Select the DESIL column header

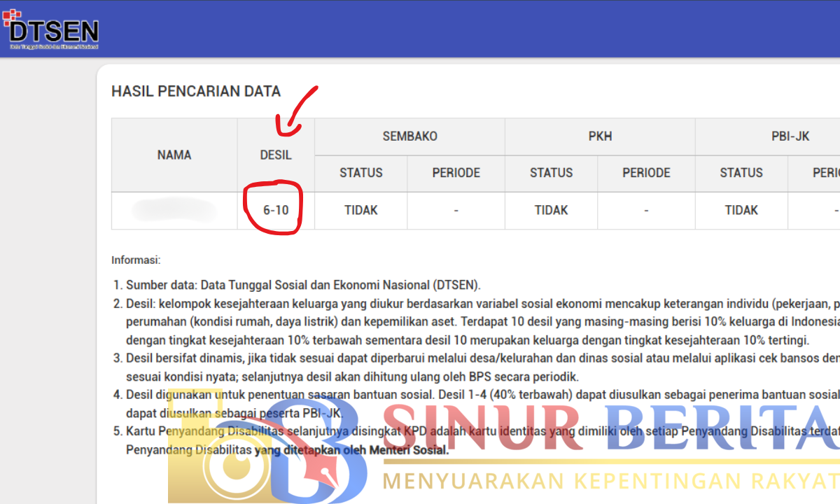pyautogui.click(x=276, y=155)
